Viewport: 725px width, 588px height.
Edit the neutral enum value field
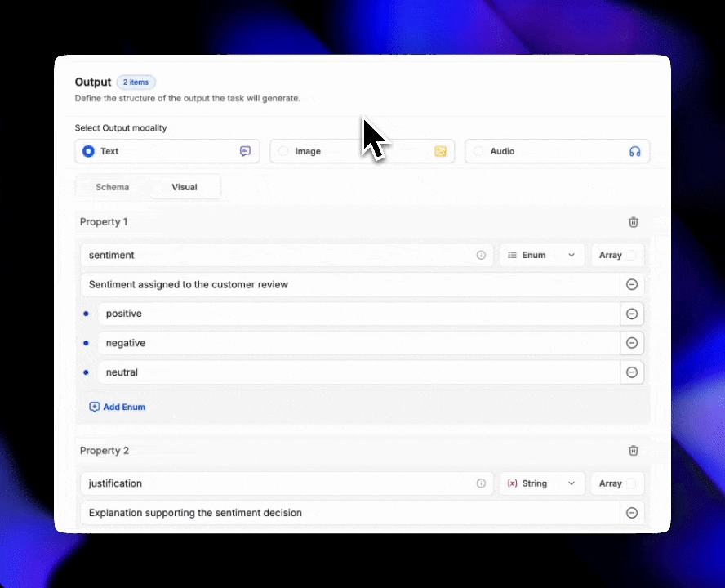tap(358, 372)
